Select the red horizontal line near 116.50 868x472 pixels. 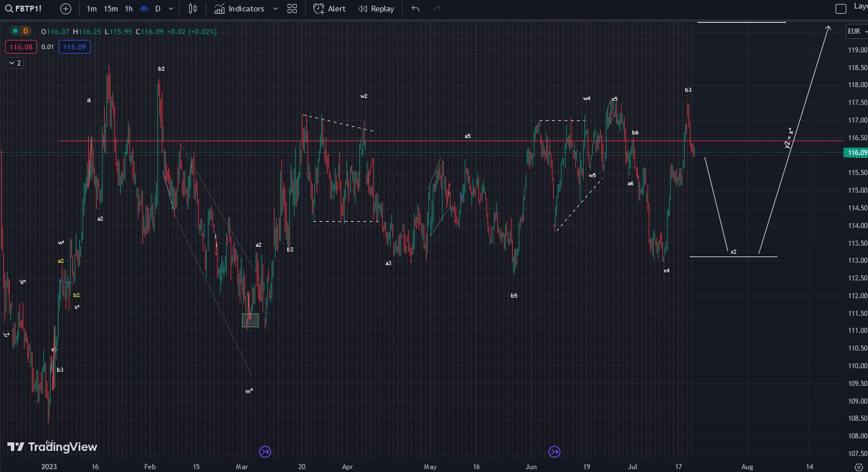click(x=450, y=140)
